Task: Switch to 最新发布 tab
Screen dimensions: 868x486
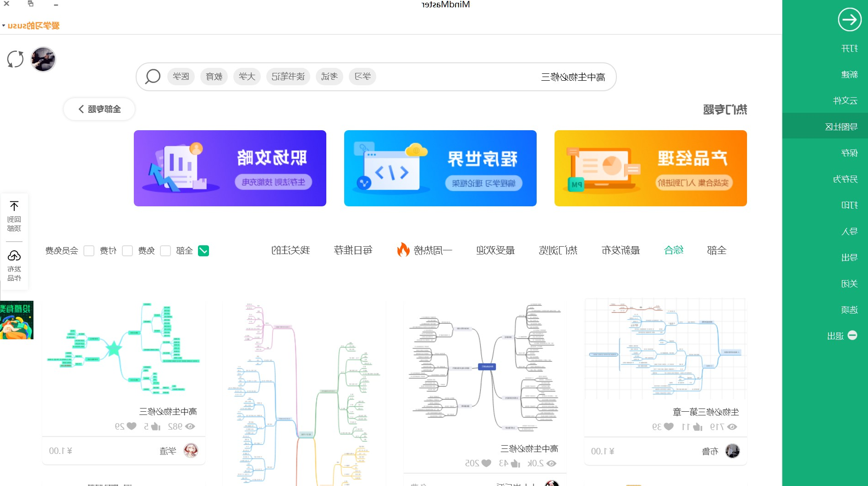Action: (621, 250)
